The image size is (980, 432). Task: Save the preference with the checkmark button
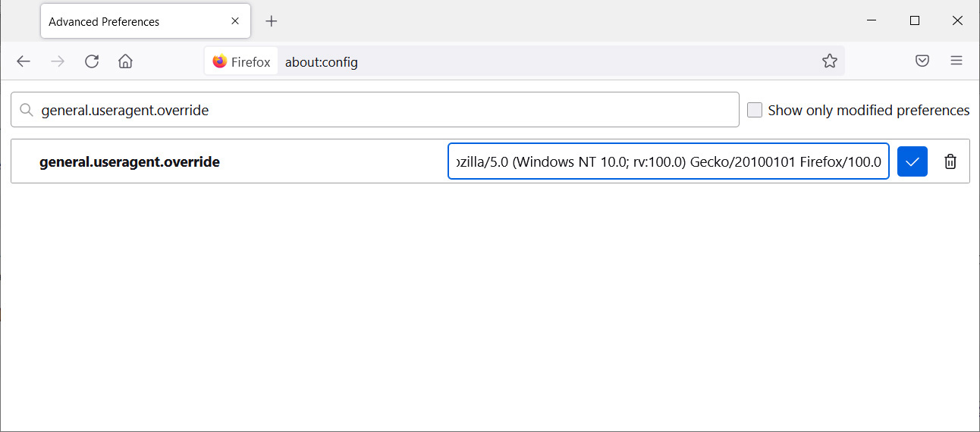(912, 161)
